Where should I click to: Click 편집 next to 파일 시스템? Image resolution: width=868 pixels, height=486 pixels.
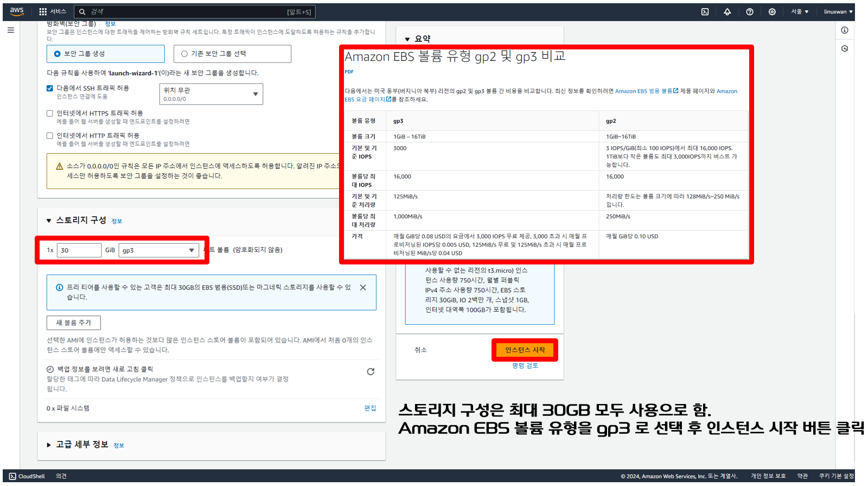point(370,408)
